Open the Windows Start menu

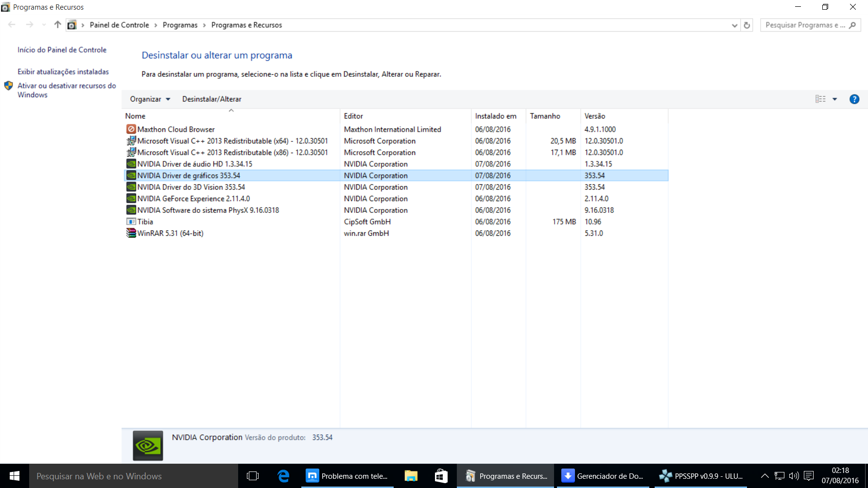point(15,476)
